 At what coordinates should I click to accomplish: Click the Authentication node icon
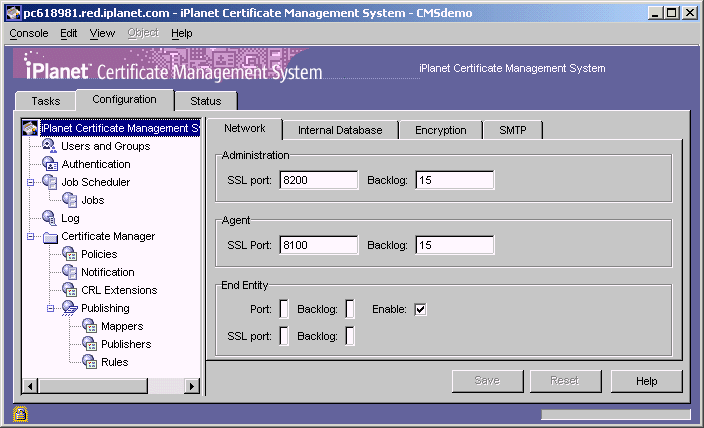point(49,164)
